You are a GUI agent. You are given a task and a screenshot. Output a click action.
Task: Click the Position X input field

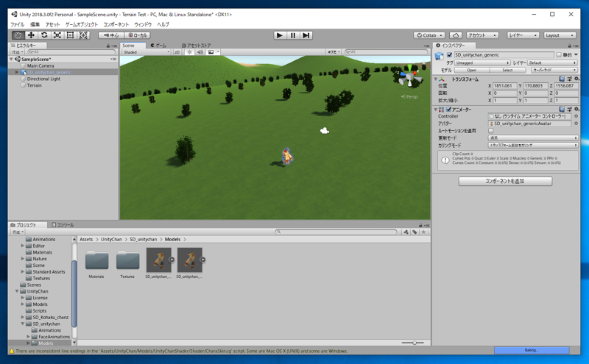[x=505, y=85]
